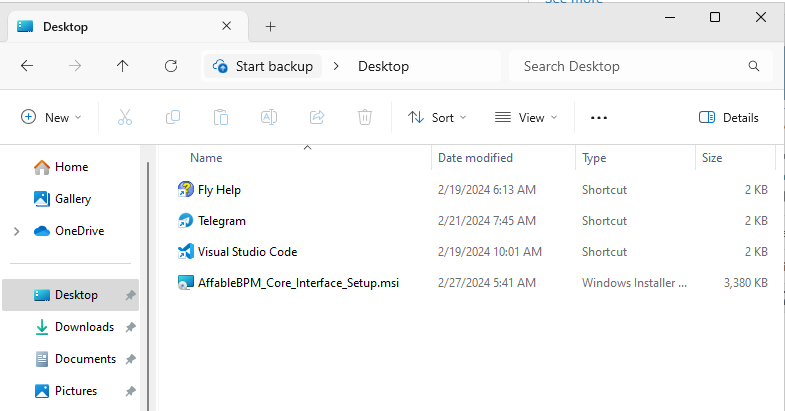Open OneDrive in the navigation pane
This screenshot has height=411, width=785.
tap(80, 231)
